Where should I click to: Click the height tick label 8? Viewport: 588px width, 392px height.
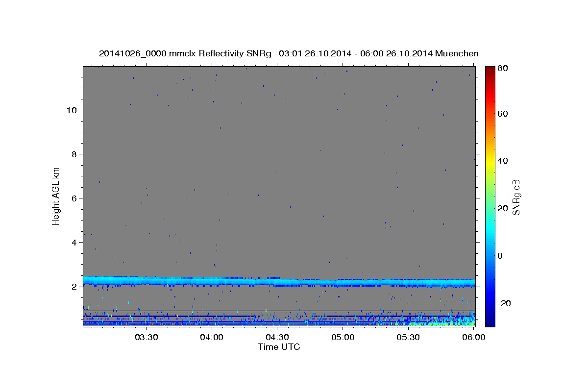click(74, 154)
